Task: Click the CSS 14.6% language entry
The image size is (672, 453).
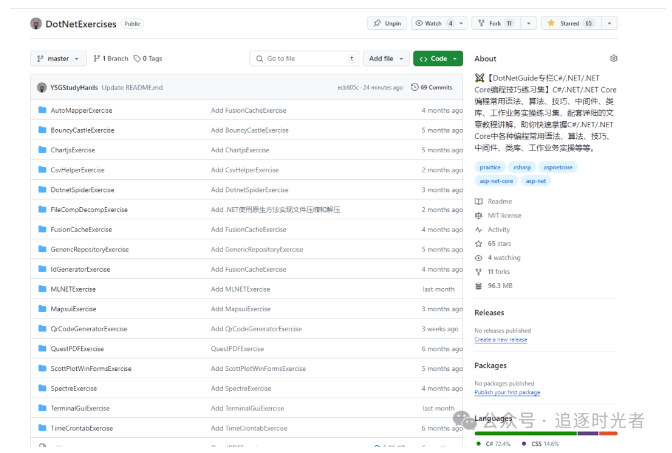Action: [x=540, y=444]
